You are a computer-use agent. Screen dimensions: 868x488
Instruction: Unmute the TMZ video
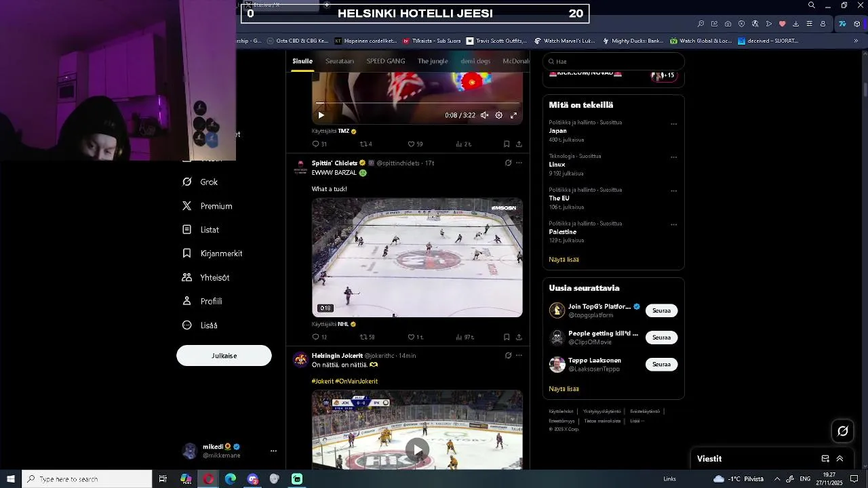484,115
